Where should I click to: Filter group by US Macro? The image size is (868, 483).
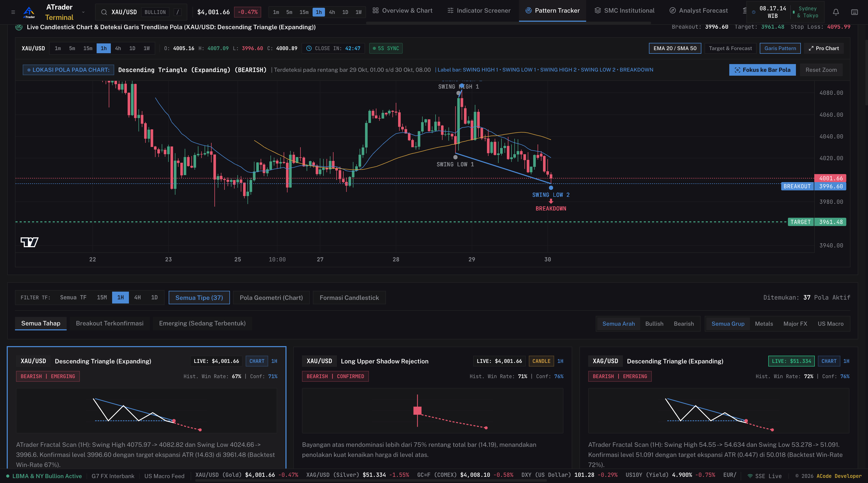830,324
